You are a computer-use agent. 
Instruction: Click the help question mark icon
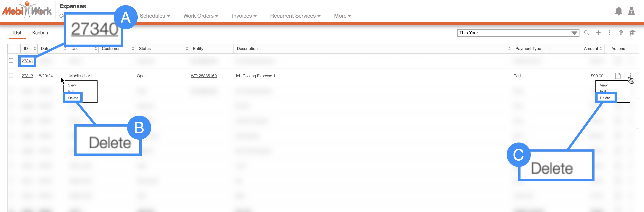point(621,33)
